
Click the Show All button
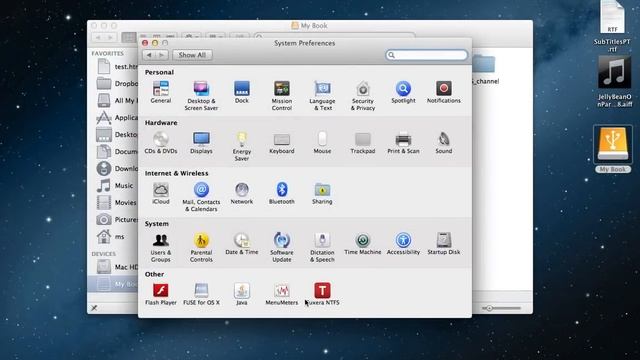click(x=192, y=55)
